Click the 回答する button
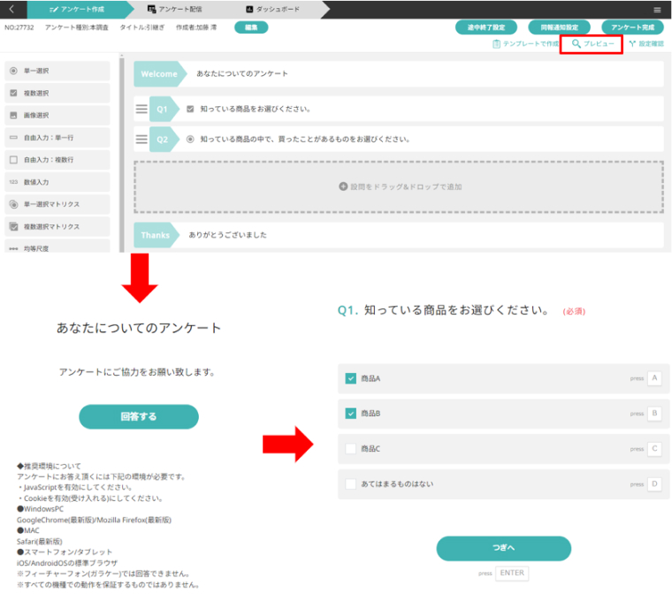This screenshot has width=672, height=616. point(139,416)
